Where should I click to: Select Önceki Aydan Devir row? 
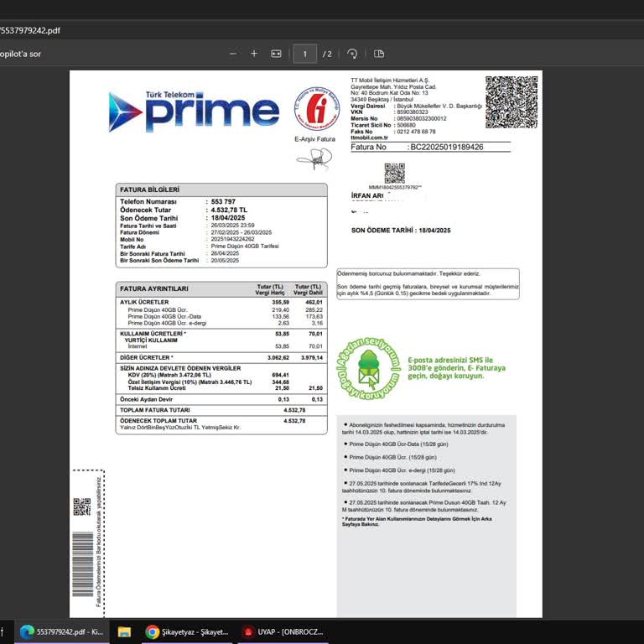coord(221,399)
